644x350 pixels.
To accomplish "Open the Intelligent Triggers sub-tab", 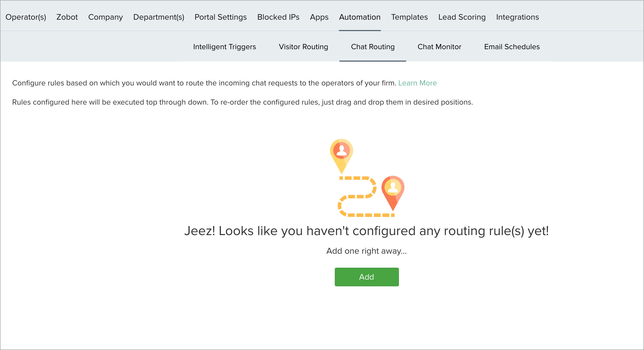I will pos(224,47).
